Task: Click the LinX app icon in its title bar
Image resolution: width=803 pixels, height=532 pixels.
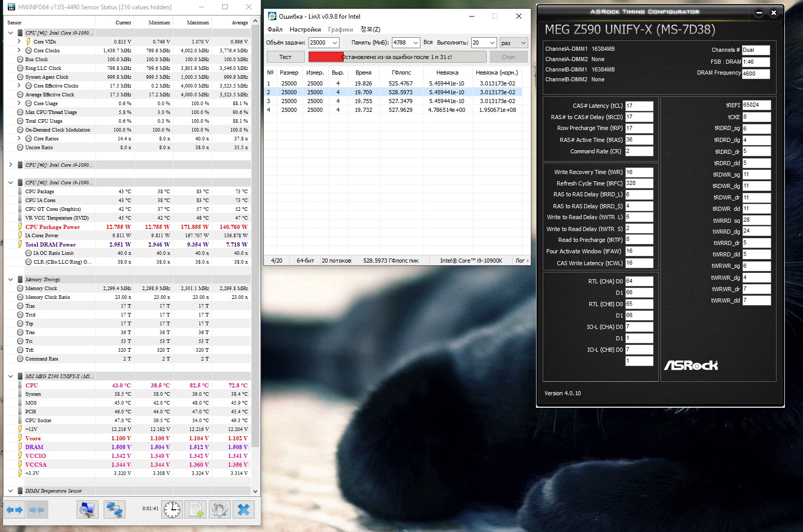Action: [x=272, y=16]
